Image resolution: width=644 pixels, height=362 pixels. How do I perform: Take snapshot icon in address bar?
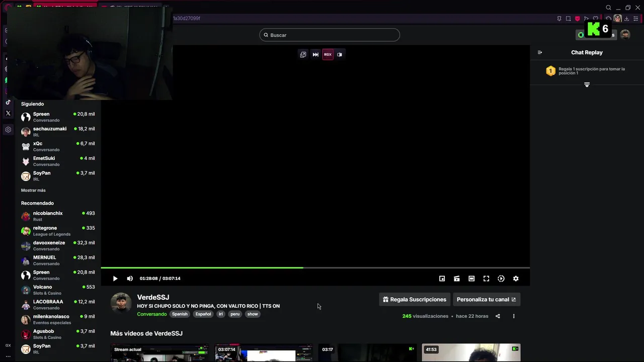(x=568, y=19)
